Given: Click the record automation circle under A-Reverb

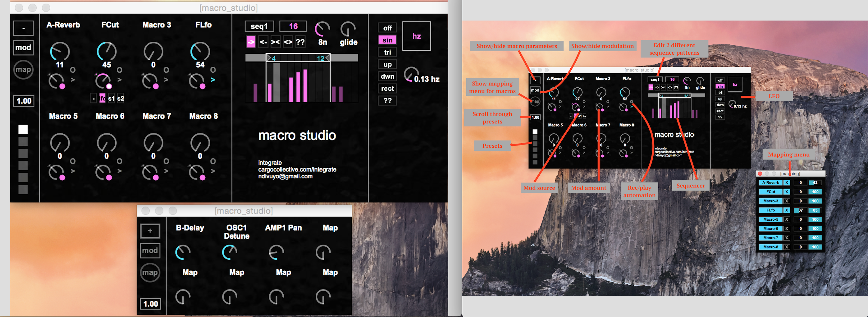Looking at the screenshot, I should 73,70.
